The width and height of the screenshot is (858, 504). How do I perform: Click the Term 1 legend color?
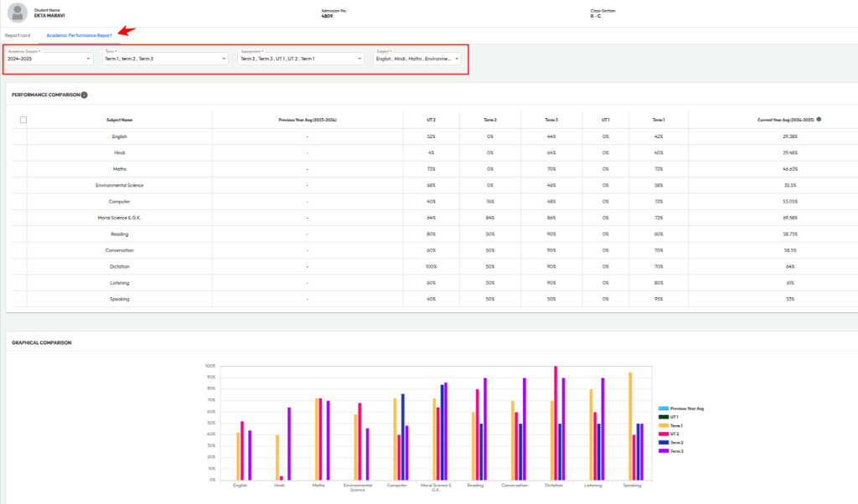pos(663,425)
